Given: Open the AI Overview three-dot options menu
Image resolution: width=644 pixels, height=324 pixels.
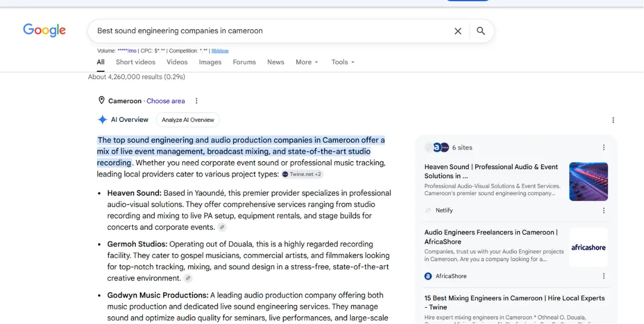Looking at the screenshot, I should coord(613,120).
